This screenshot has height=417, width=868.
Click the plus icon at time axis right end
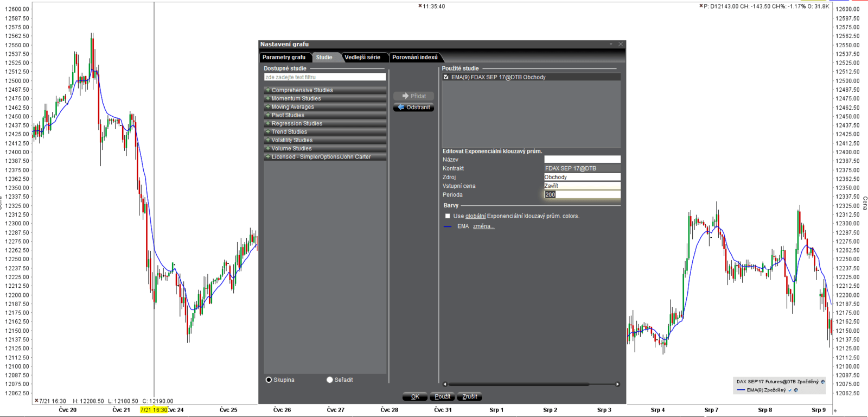[835, 410]
